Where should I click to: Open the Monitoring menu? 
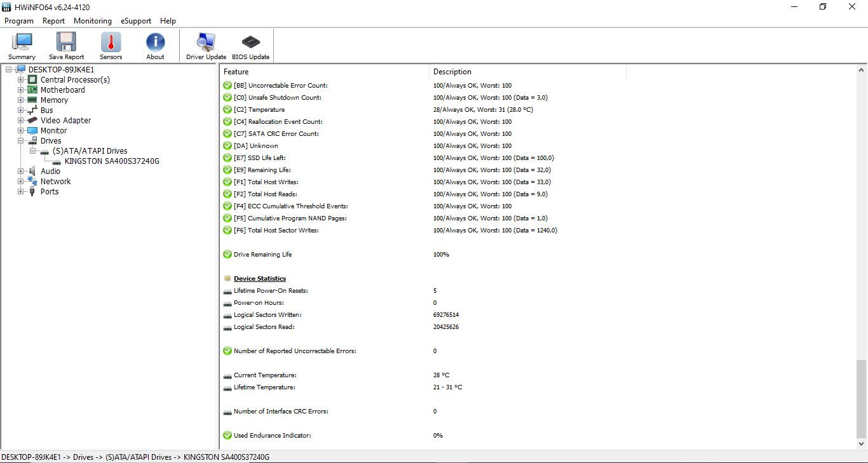pos(93,21)
